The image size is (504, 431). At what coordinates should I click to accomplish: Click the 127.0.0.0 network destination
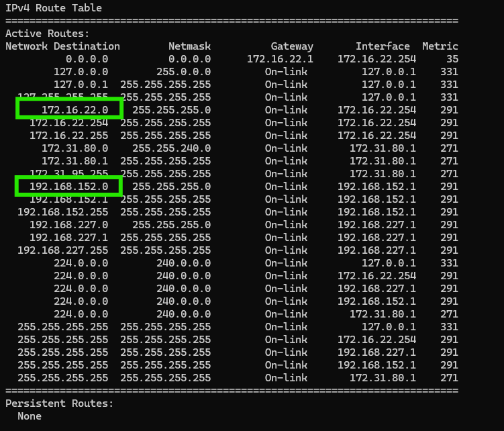click(81, 72)
